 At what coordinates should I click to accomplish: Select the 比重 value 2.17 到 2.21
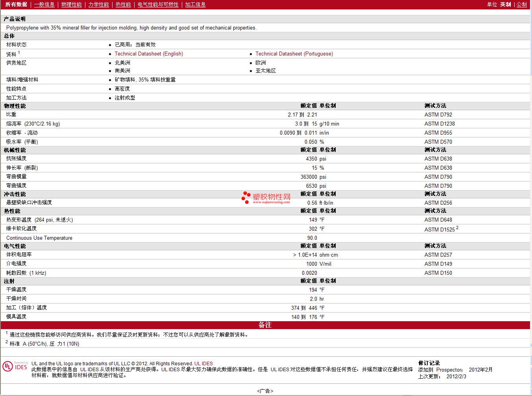(302, 115)
